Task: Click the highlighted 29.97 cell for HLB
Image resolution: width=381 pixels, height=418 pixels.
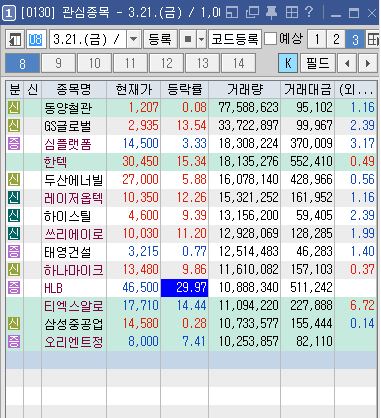Action: [185, 288]
